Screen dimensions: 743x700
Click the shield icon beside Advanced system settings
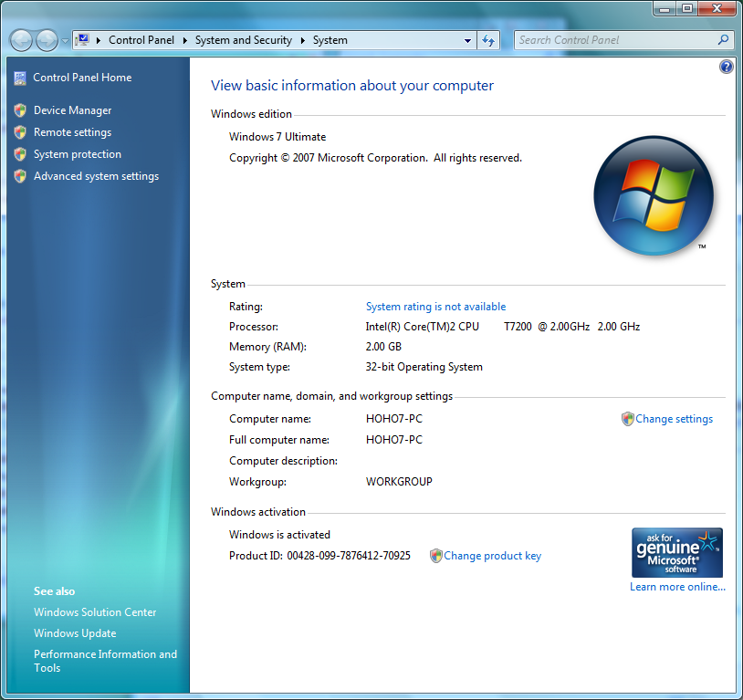coord(20,176)
